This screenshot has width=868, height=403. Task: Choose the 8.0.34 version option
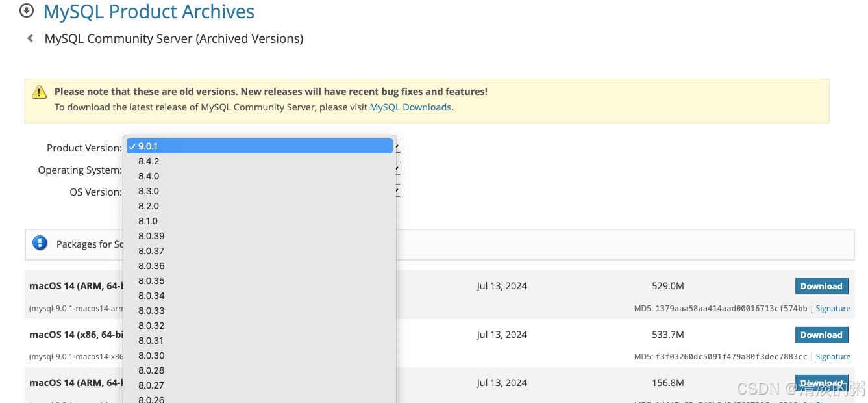tap(260, 296)
